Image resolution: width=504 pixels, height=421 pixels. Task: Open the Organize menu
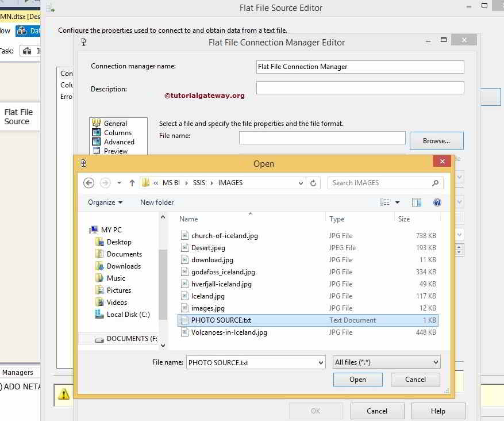105,202
